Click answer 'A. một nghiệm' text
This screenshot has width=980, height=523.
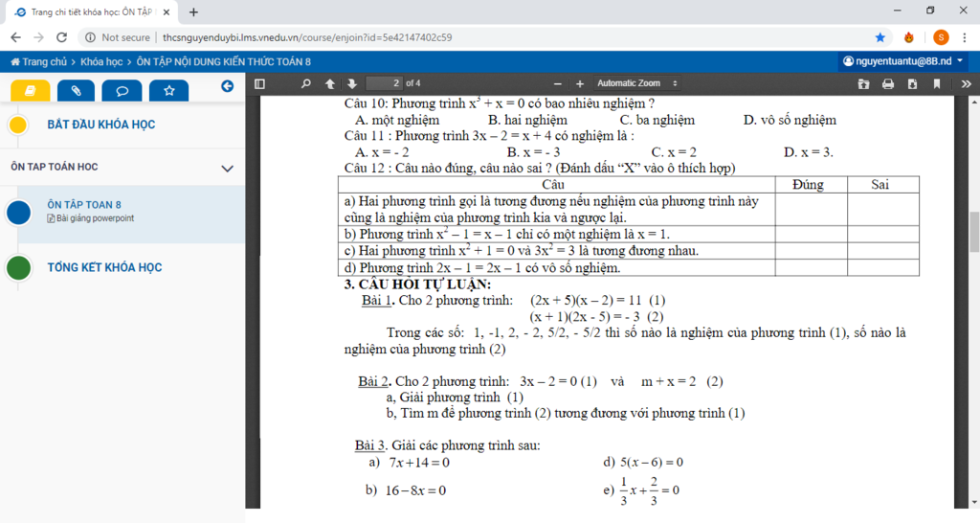coord(397,120)
